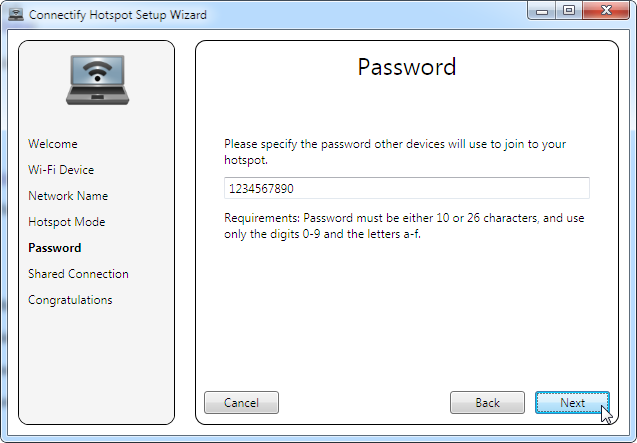Click the password Requirements text

click(400, 225)
